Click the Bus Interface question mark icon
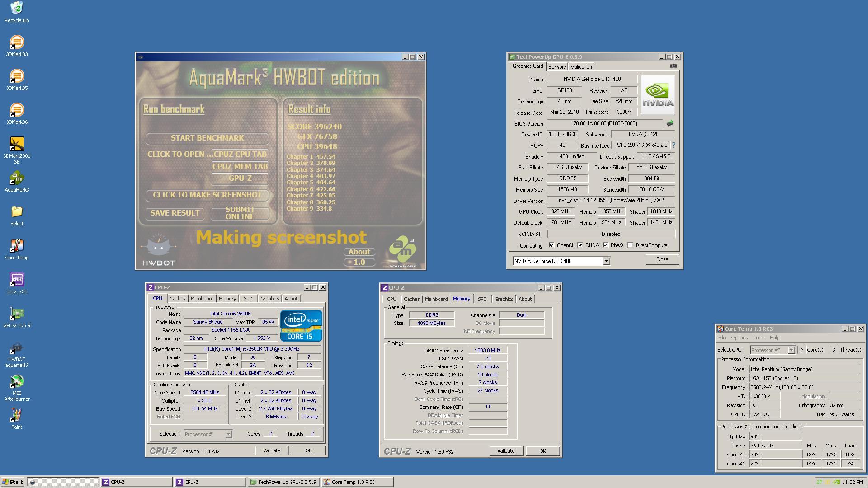This screenshot has height=488, width=868. click(x=673, y=145)
